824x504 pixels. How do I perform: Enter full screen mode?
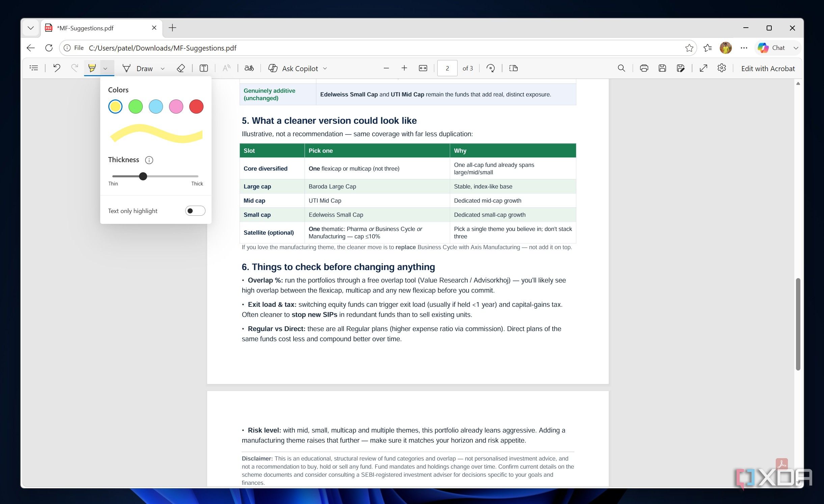tap(703, 68)
